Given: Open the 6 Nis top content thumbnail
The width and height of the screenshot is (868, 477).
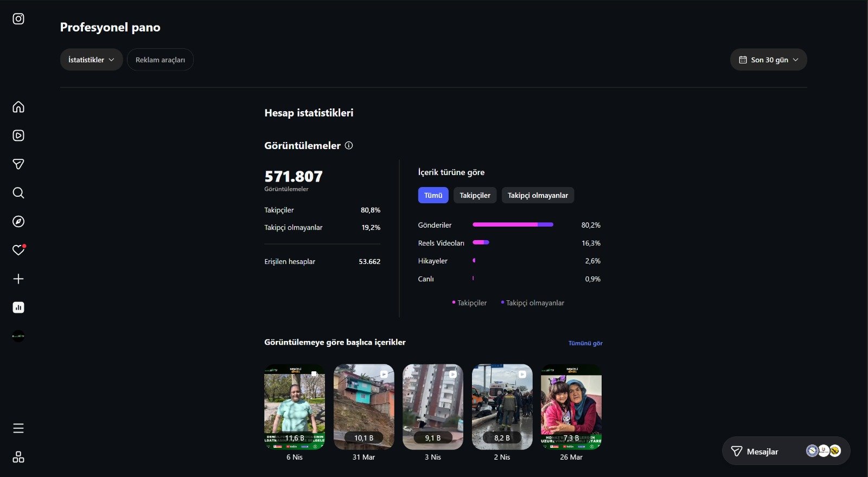Looking at the screenshot, I should click(295, 407).
